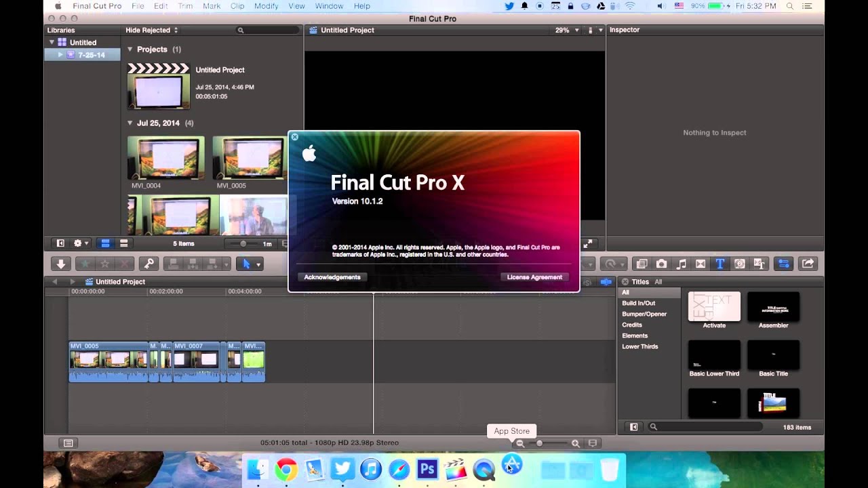This screenshot has width=868, height=488.
Task: Open Photos browser camera icon
Action: (661, 264)
